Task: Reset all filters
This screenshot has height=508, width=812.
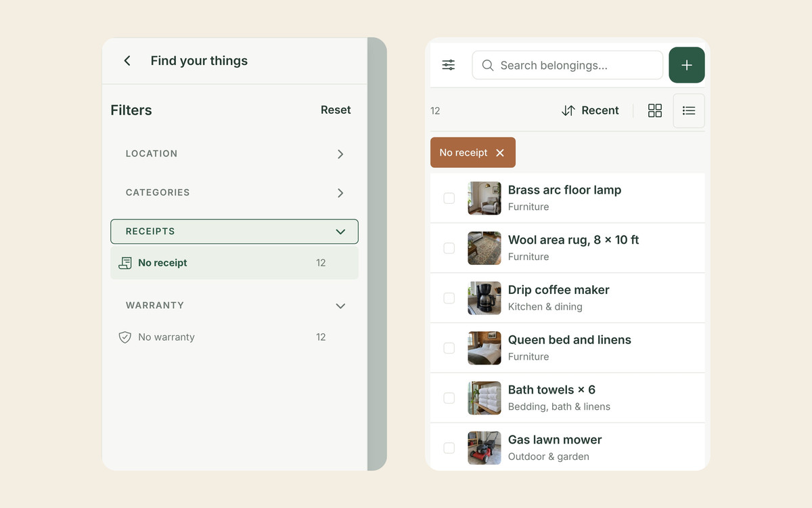Action: pos(336,110)
